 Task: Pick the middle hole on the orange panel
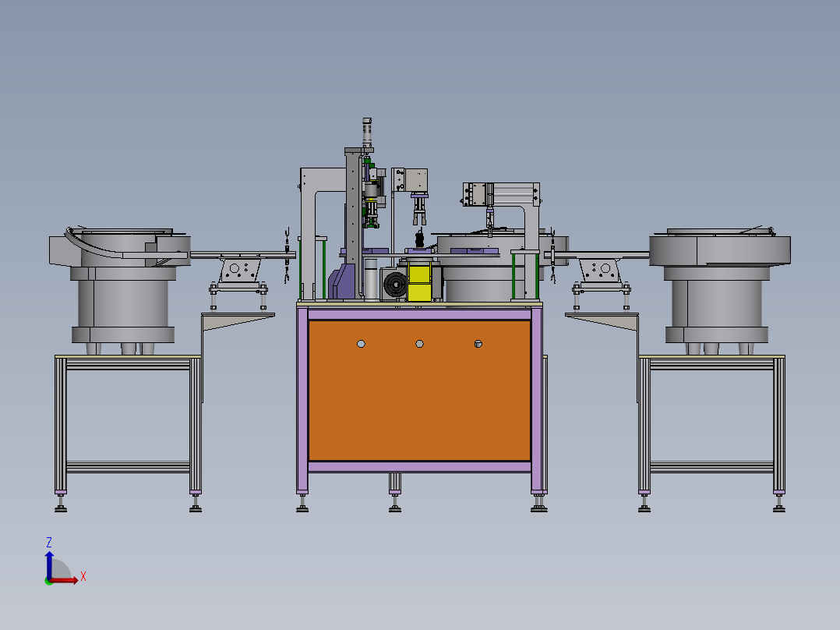pyautogui.click(x=419, y=344)
